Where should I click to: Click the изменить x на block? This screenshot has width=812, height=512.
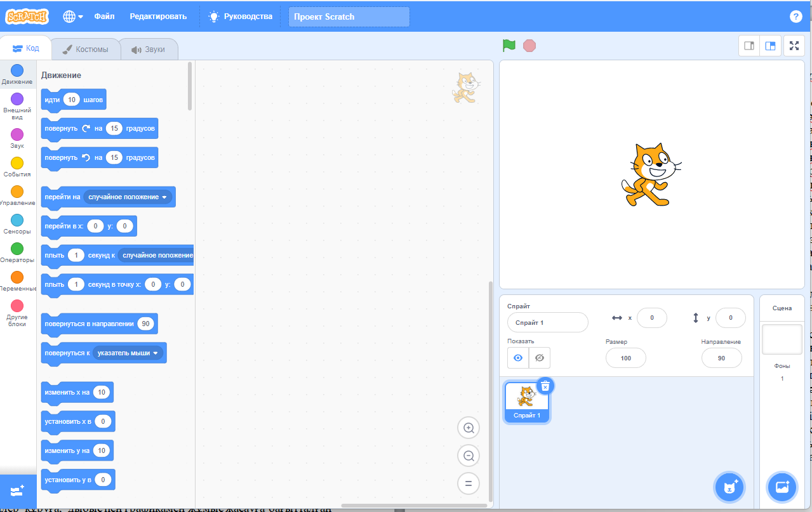click(x=77, y=393)
